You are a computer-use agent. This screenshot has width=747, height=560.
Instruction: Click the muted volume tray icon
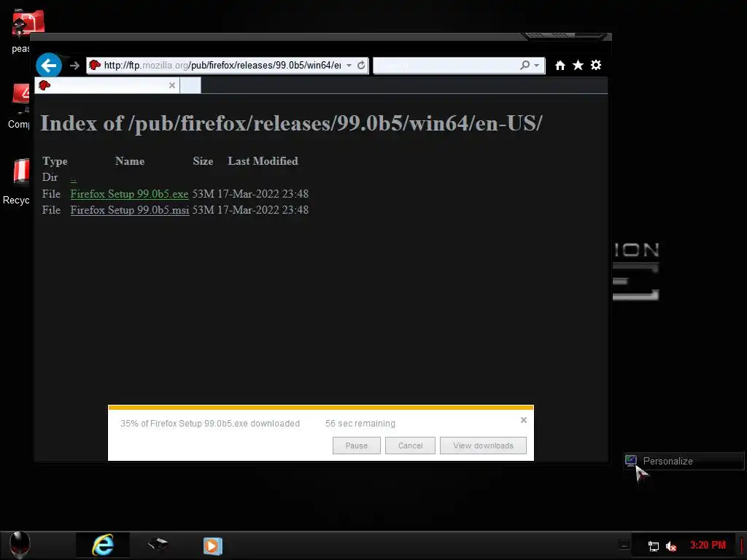(671, 546)
